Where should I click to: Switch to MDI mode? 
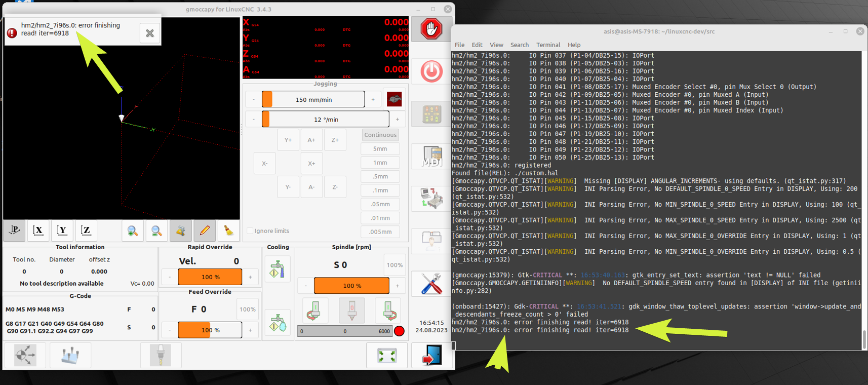point(431,156)
